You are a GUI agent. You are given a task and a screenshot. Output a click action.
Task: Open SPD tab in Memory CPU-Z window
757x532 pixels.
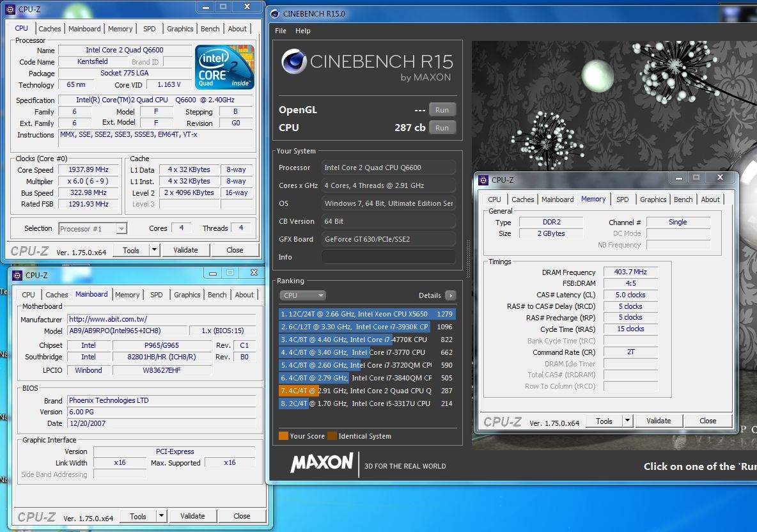(623, 199)
